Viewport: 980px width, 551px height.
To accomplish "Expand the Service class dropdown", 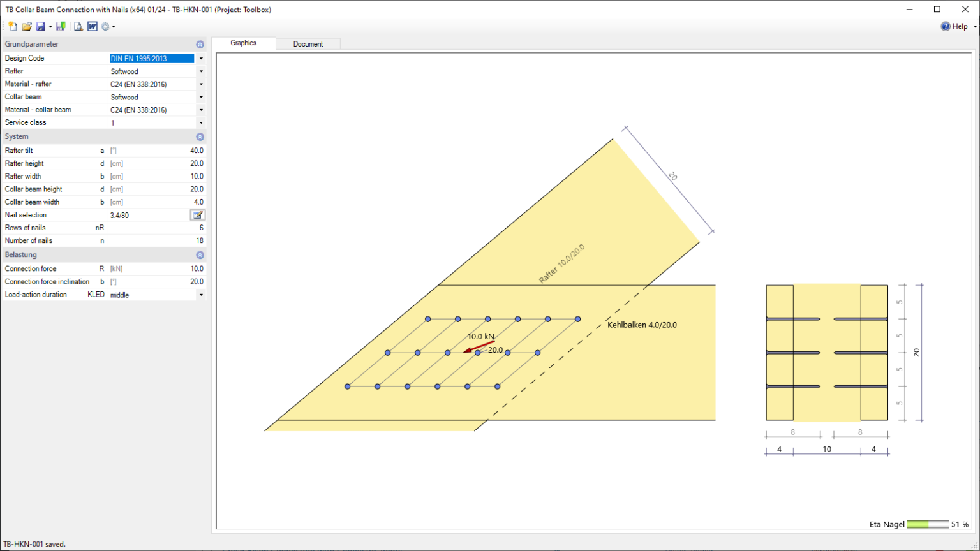I will click(x=201, y=122).
